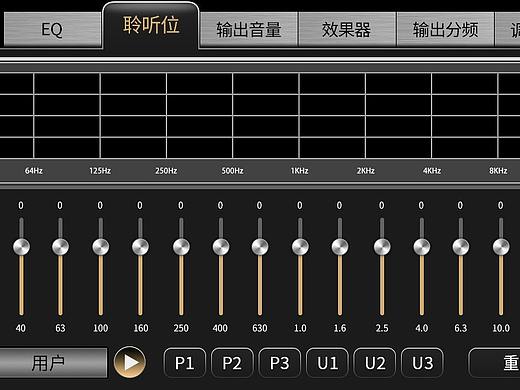Click the 4.0 kHz band slider knob
The height and width of the screenshot is (390, 520).
pyautogui.click(x=422, y=247)
